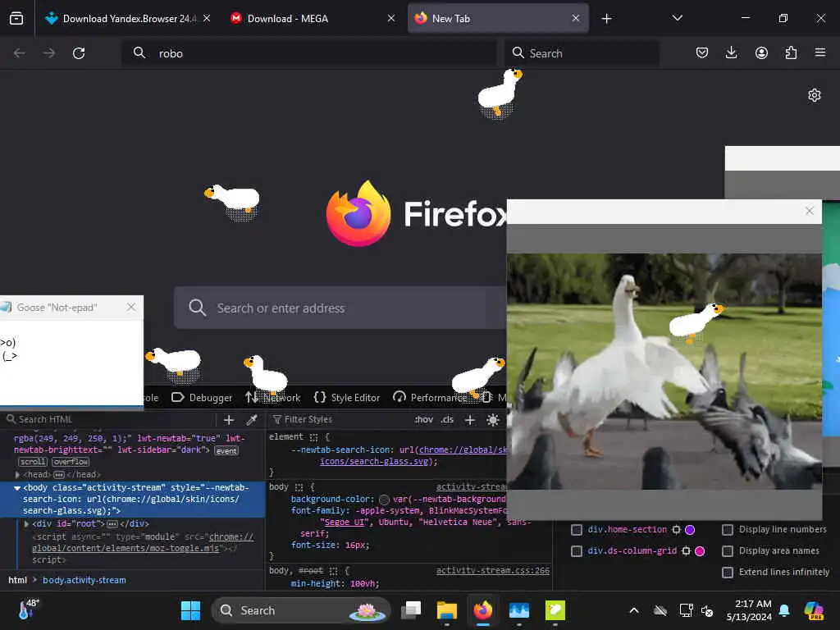Select body.activity-stream breadcrumb
Screen dimensions: 840x630
(84, 580)
